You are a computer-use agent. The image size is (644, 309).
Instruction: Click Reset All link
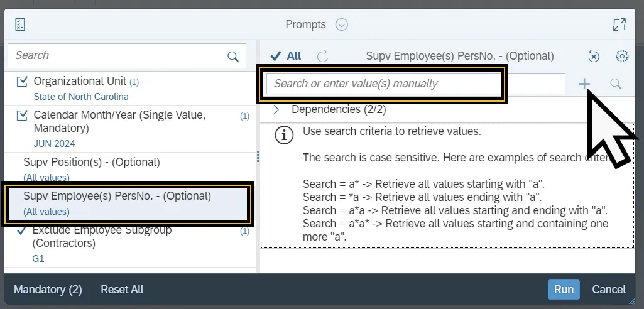(x=122, y=290)
